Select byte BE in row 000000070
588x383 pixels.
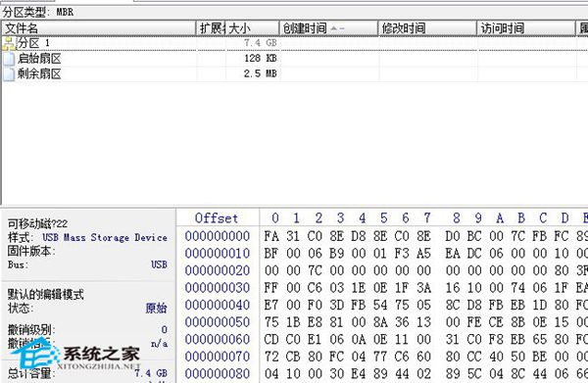pos(540,357)
